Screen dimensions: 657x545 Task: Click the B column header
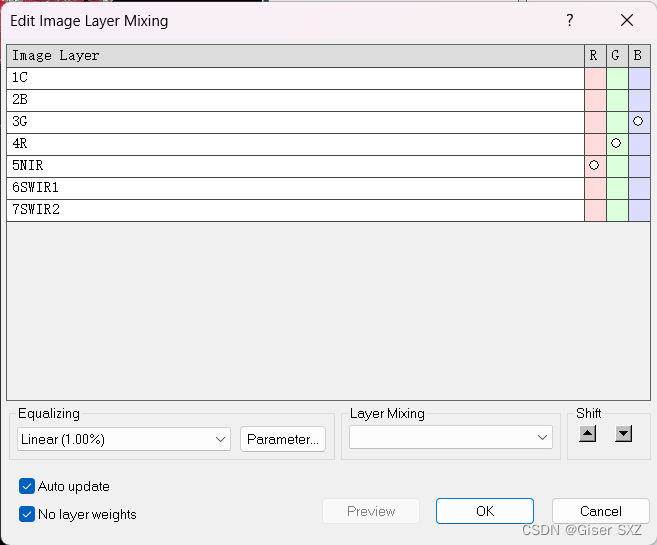point(639,56)
